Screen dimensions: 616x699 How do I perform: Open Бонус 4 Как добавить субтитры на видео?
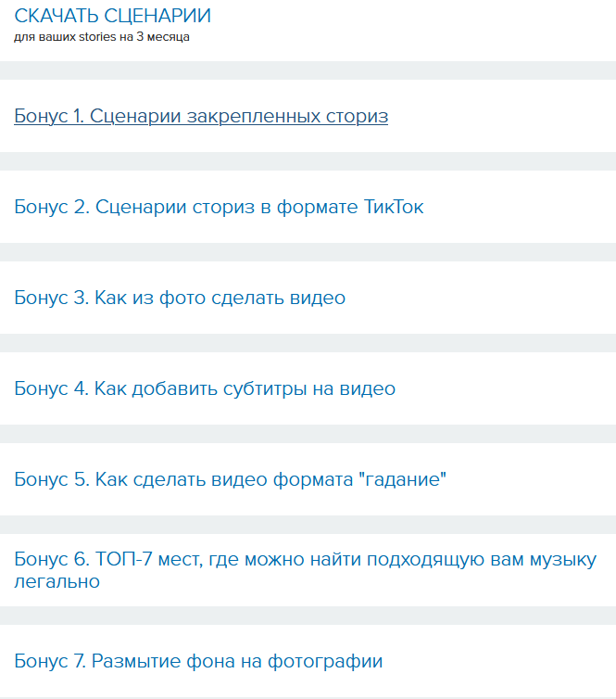coord(205,388)
